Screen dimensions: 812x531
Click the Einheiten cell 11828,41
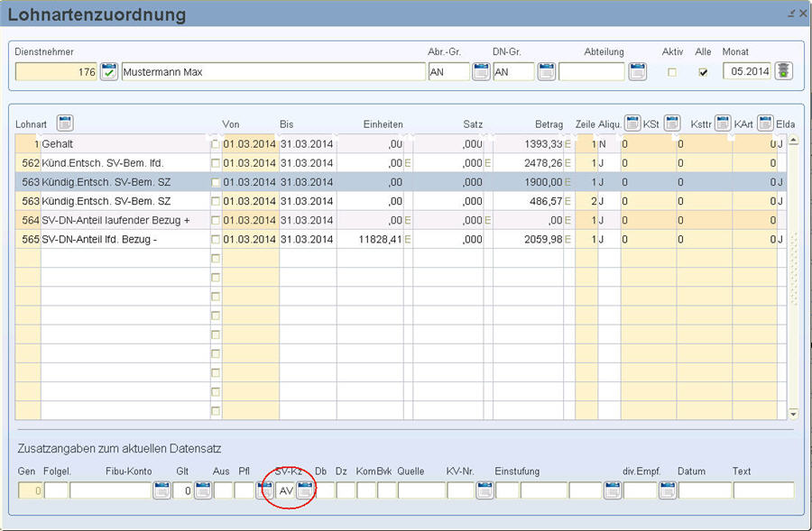pos(370,240)
